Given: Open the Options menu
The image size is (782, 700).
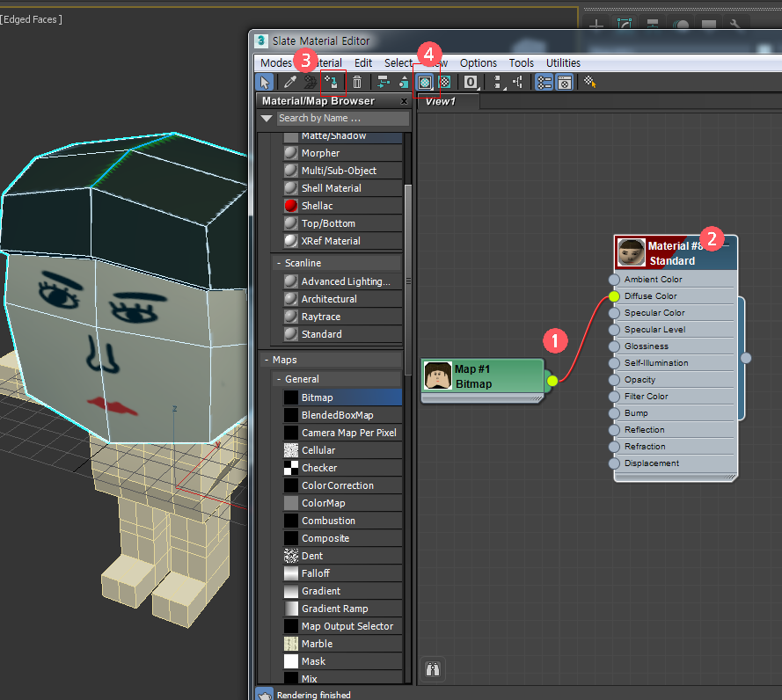Looking at the screenshot, I should point(479,62).
